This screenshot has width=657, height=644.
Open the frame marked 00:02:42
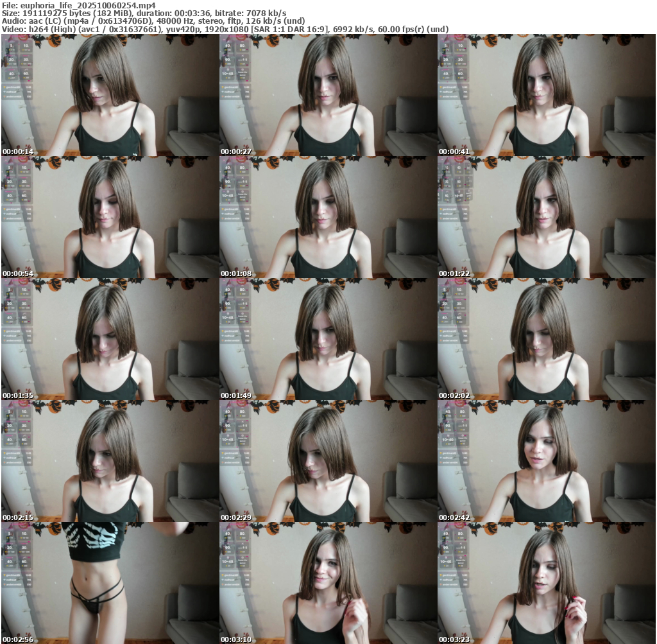546,461
